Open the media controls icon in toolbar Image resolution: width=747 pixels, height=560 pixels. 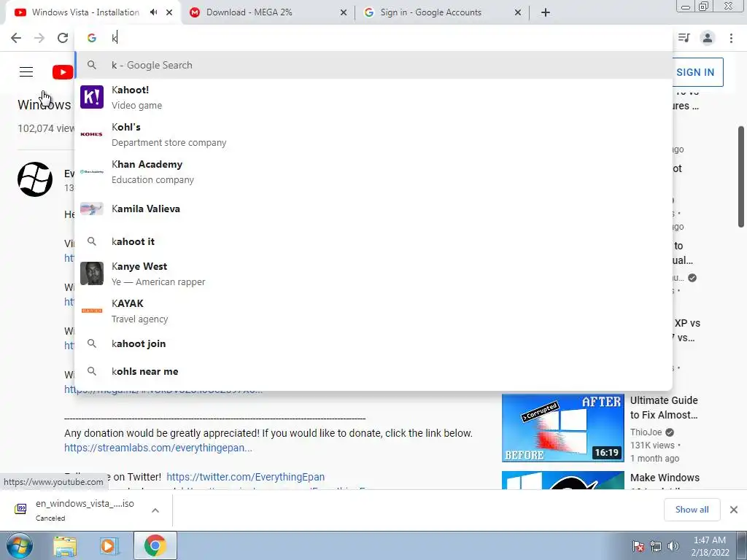[684, 38]
